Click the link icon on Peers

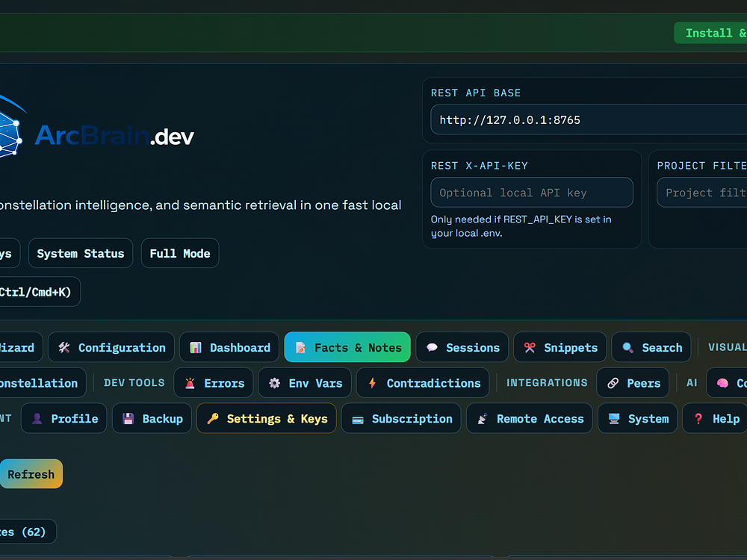tap(613, 383)
